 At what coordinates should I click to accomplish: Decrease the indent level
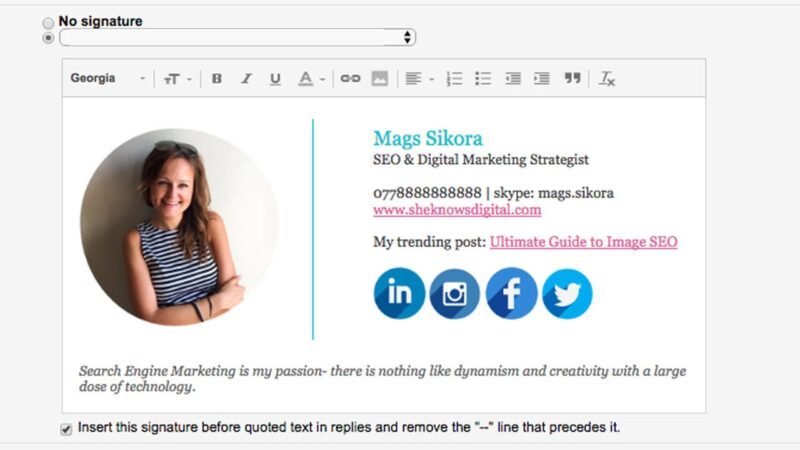(x=513, y=79)
